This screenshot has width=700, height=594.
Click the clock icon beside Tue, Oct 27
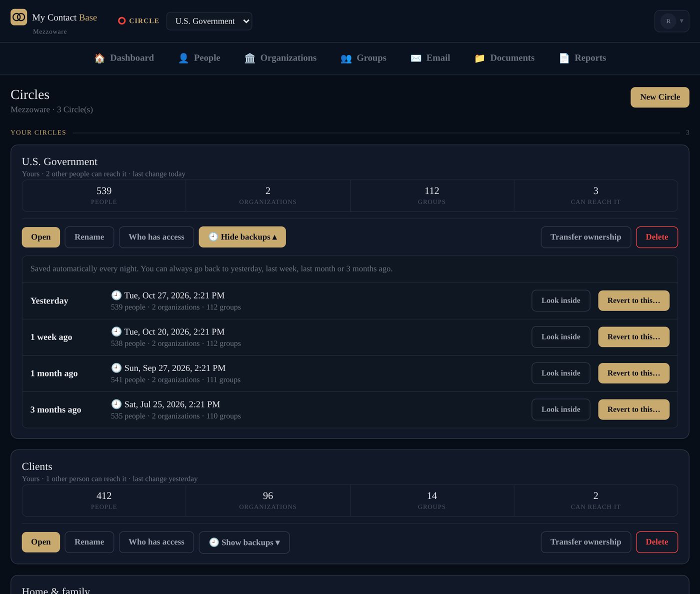coord(116,295)
